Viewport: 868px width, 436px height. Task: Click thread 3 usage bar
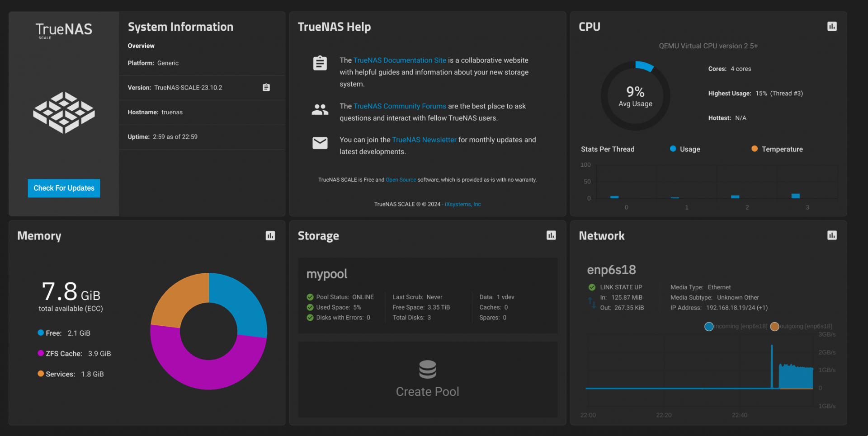[796, 196]
